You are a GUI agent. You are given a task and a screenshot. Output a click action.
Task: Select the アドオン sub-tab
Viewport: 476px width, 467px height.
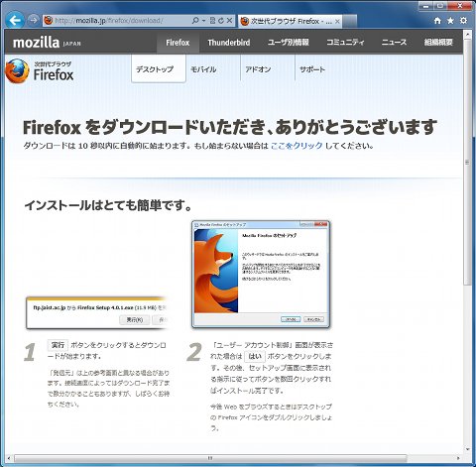click(x=258, y=69)
